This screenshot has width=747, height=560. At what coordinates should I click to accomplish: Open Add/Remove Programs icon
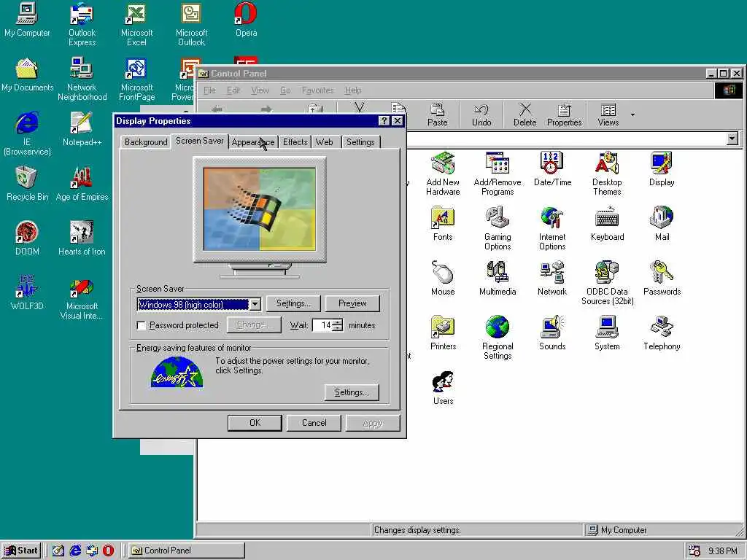[x=498, y=174]
